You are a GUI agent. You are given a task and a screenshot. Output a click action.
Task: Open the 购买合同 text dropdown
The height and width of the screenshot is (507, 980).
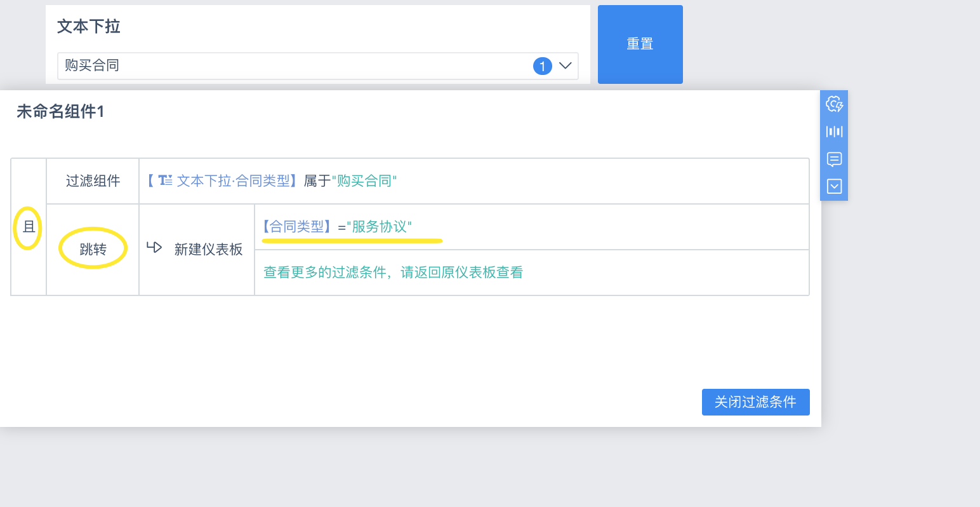coord(317,66)
